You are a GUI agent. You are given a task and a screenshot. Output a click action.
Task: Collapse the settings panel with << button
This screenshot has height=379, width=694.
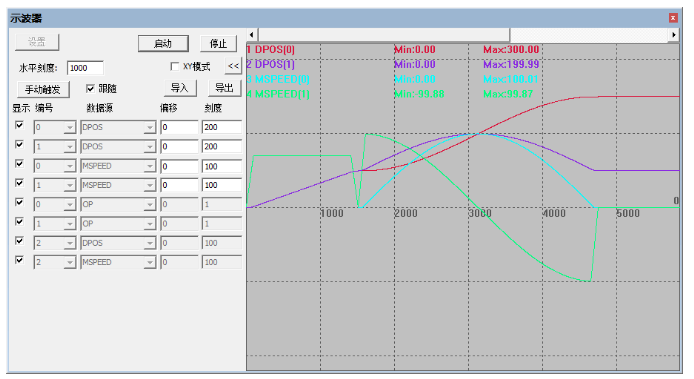(233, 66)
